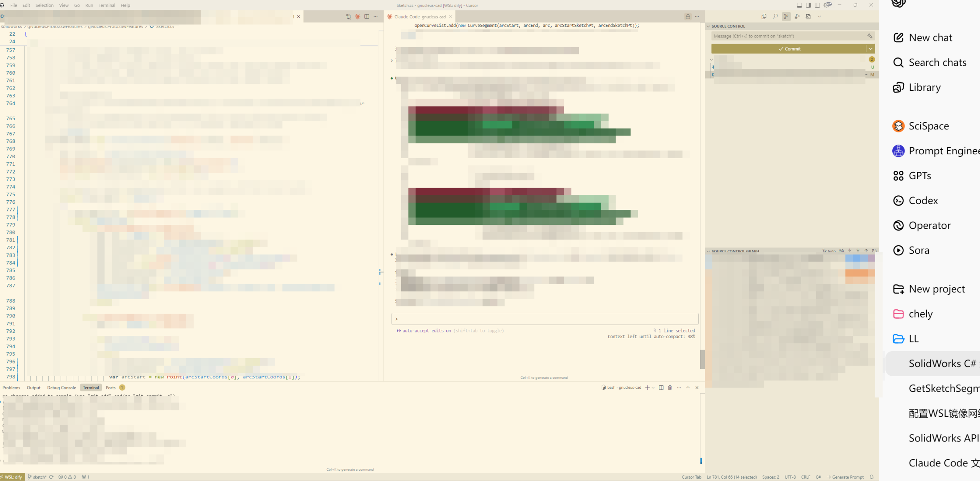Screen dimensions: 980x481
Task: Switch to Debug Console tab
Action: coord(62,388)
